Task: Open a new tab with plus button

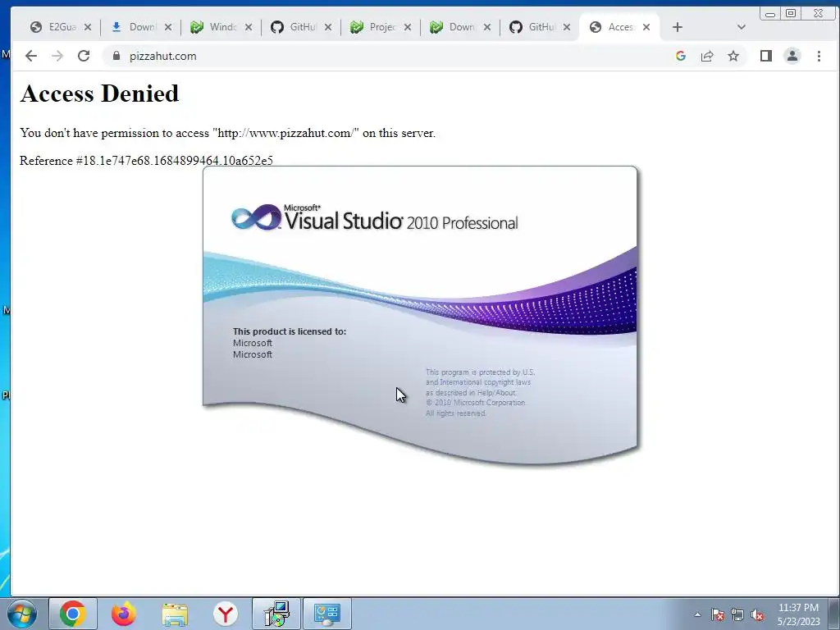Action: (x=677, y=27)
